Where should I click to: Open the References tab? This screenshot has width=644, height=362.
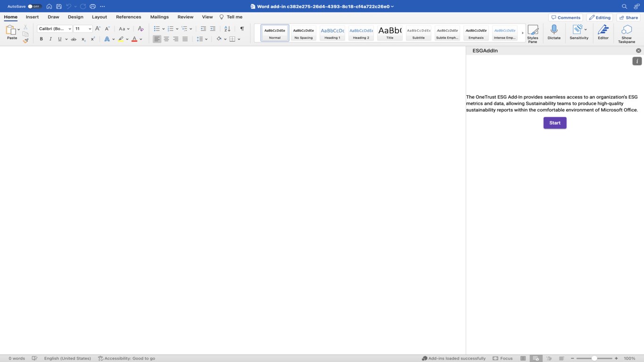[x=129, y=17]
